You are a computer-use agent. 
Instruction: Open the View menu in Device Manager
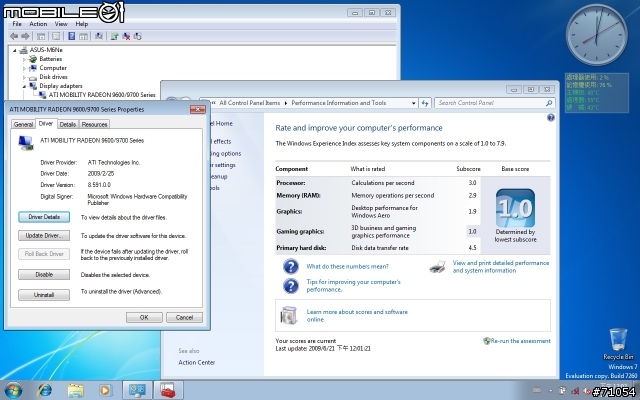click(x=61, y=24)
